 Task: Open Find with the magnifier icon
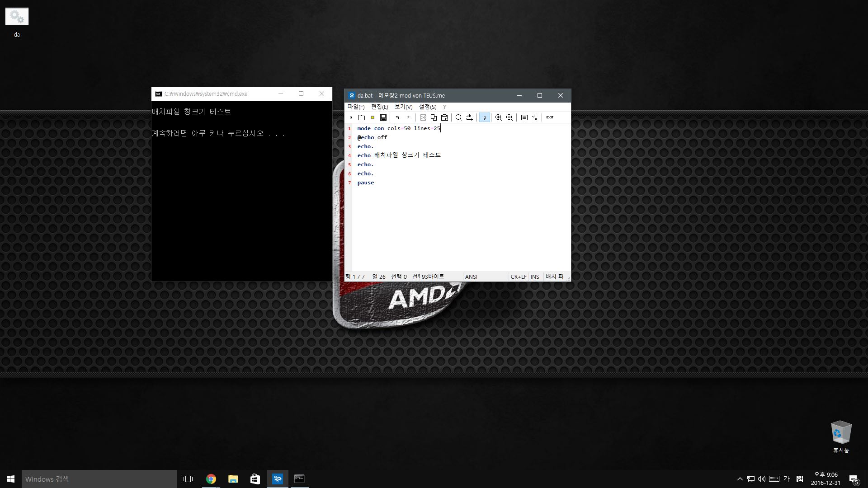click(x=458, y=117)
